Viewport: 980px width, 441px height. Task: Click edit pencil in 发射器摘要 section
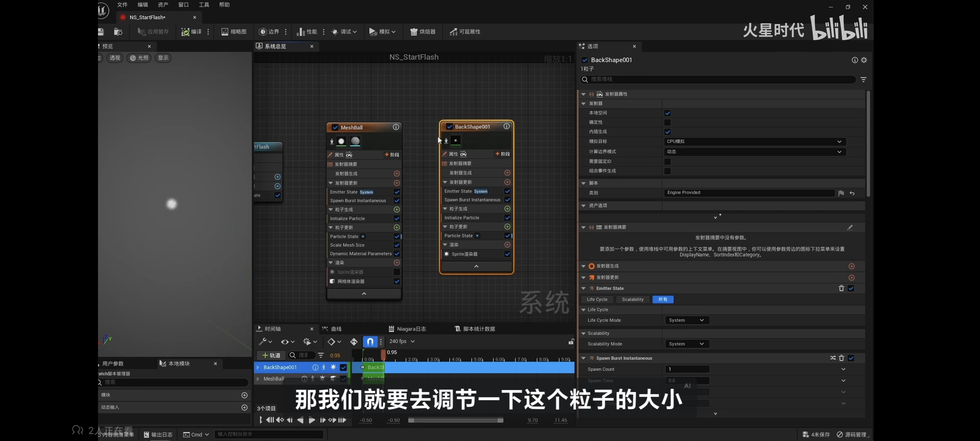point(850,227)
